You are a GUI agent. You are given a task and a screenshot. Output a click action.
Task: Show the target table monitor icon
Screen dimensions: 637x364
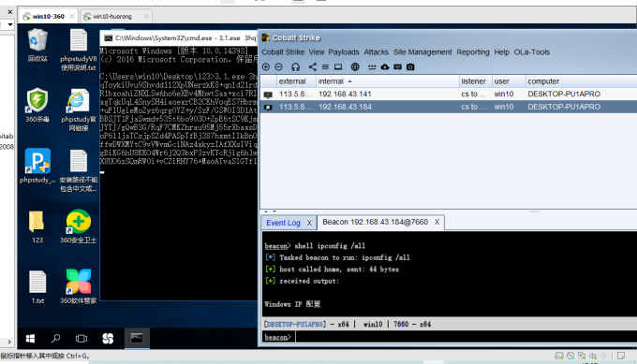point(338,67)
